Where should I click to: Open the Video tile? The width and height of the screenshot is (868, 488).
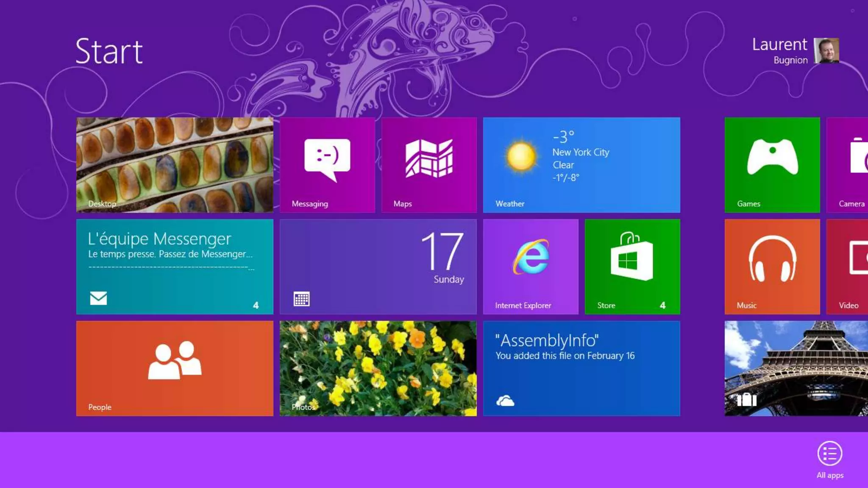(x=848, y=266)
